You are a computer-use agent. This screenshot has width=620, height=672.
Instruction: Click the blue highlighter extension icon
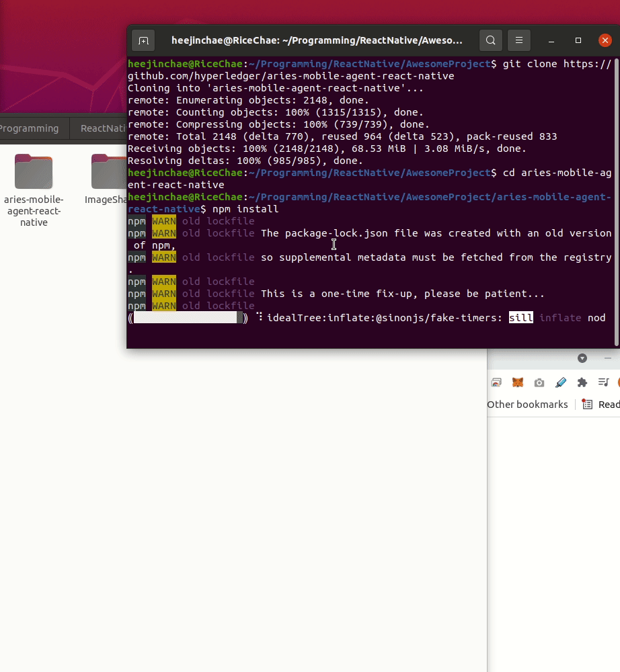560,382
